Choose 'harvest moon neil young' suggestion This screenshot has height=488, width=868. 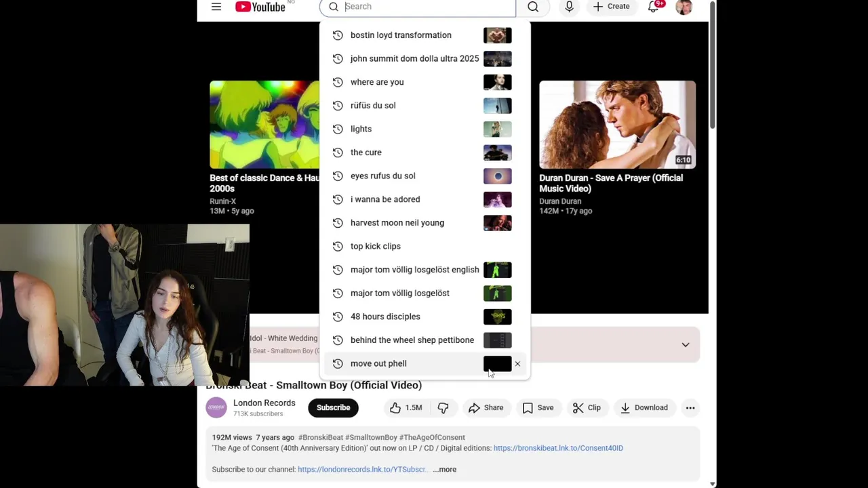426,223
